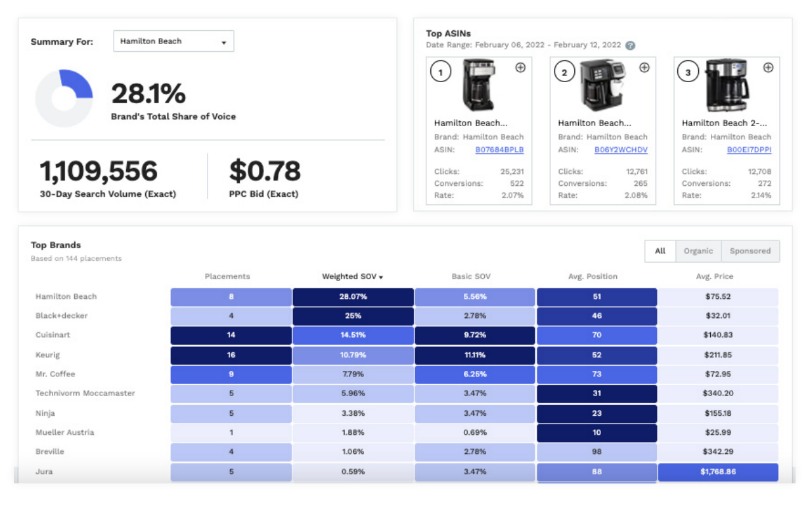Click rank 3 circle badge
The image size is (812, 507).
point(688,72)
